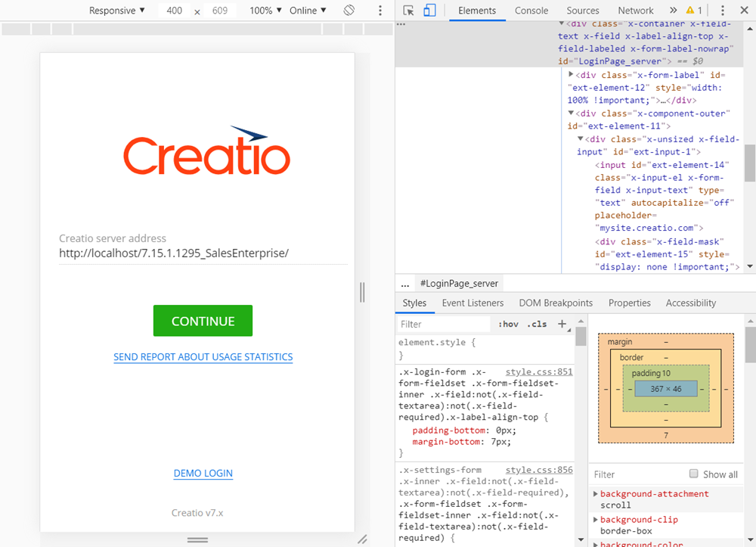
Task: Select the #LoginPage_server breadcrumb
Action: coord(459,284)
